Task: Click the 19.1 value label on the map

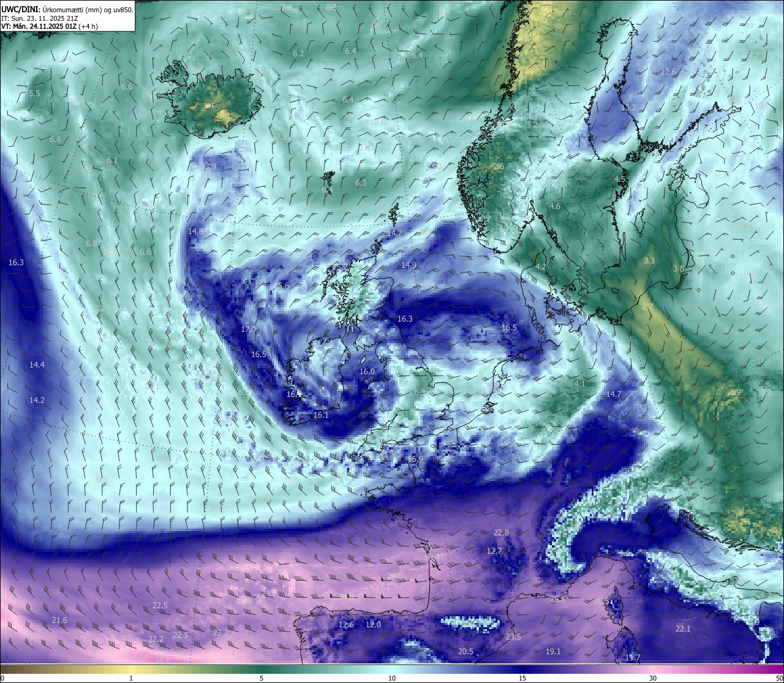Action: point(553,651)
